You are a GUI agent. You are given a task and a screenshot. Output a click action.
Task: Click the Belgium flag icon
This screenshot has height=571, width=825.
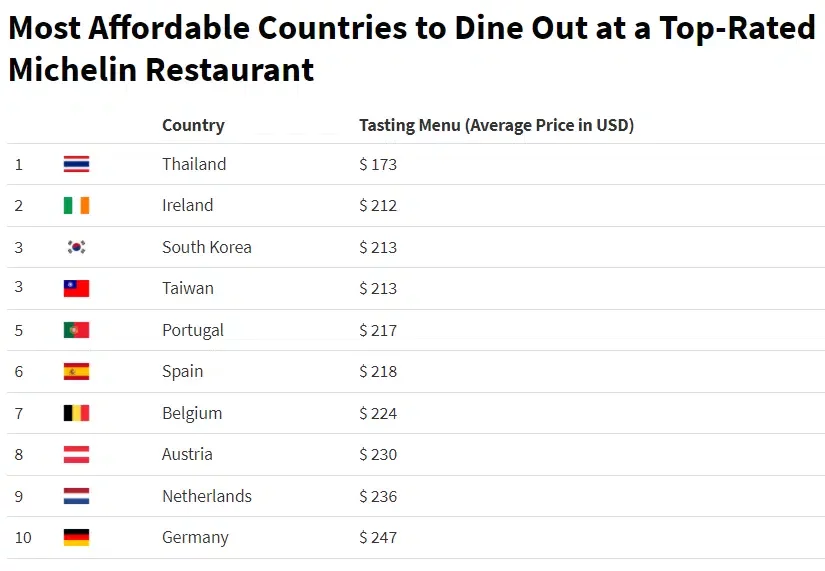click(x=76, y=413)
